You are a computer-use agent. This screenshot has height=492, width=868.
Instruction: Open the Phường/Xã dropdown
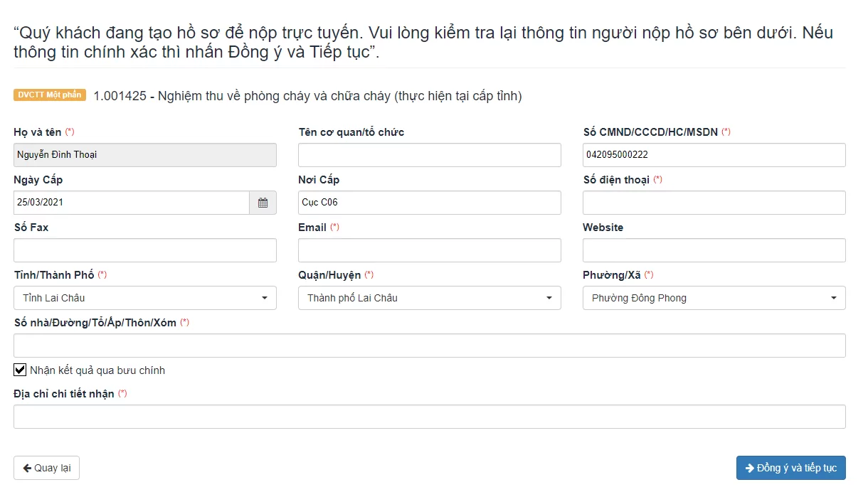pyautogui.click(x=714, y=298)
